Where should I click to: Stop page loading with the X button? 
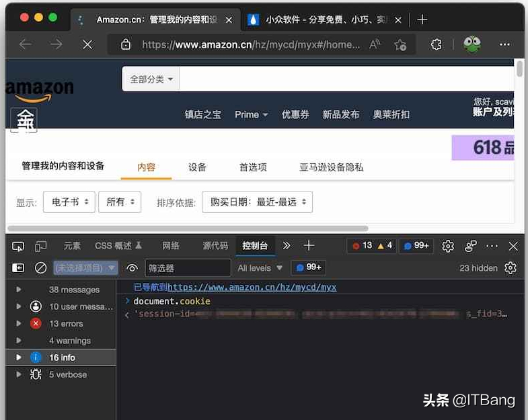[87, 44]
